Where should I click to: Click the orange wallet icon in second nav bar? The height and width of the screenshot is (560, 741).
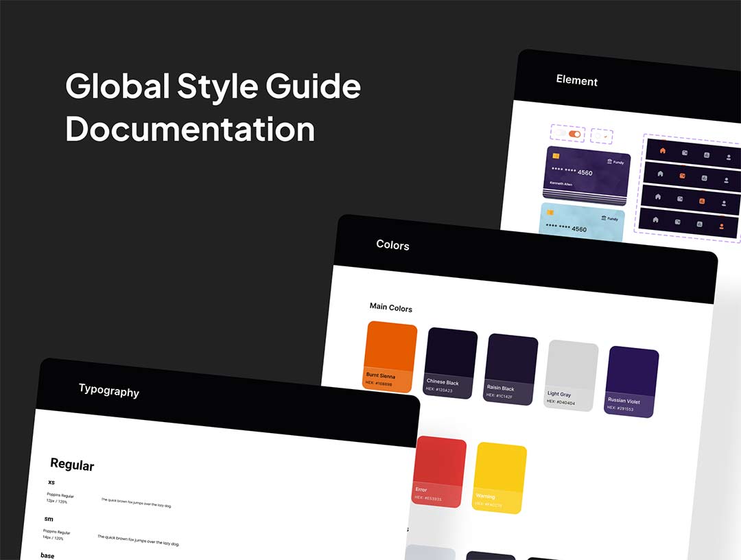point(683,176)
